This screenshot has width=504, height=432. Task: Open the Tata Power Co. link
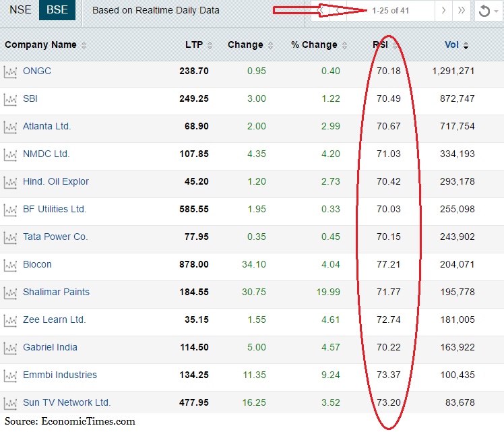point(55,237)
